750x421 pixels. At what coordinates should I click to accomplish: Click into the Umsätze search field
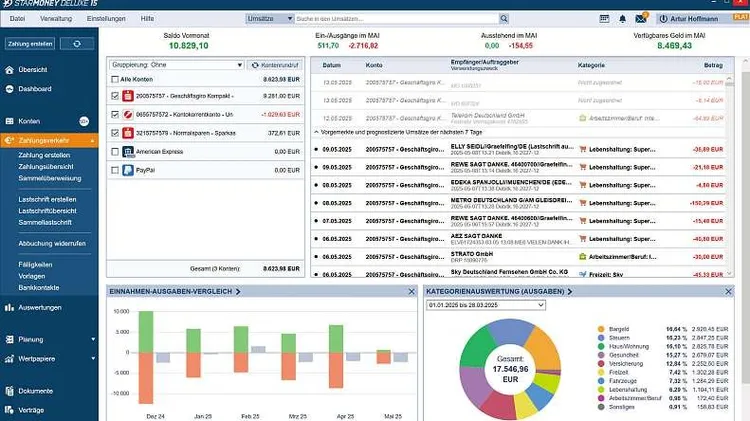396,19
